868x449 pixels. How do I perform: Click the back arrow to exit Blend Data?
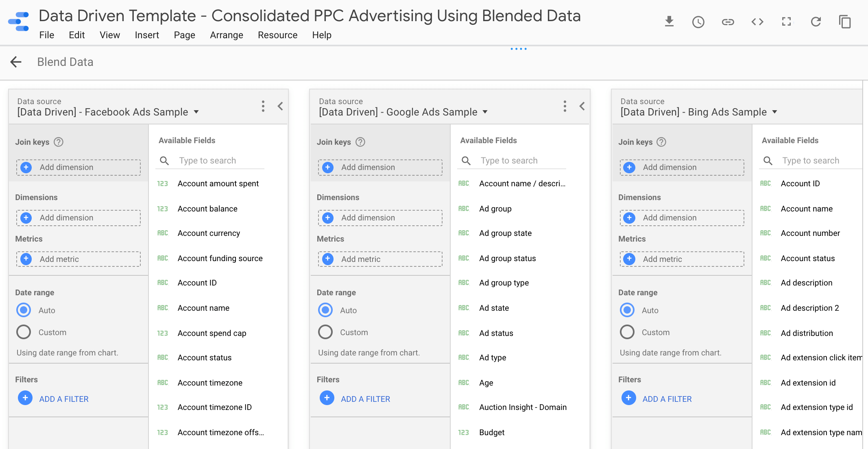pos(16,62)
